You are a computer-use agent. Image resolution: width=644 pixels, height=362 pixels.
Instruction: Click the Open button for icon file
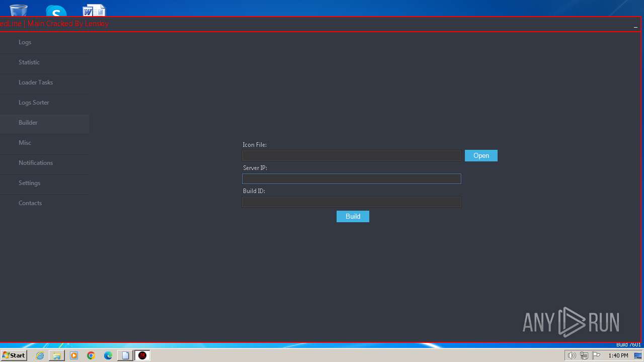coord(481,156)
